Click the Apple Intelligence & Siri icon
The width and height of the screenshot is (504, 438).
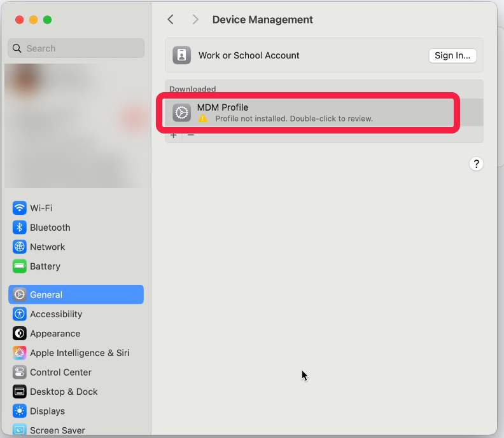point(20,353)
